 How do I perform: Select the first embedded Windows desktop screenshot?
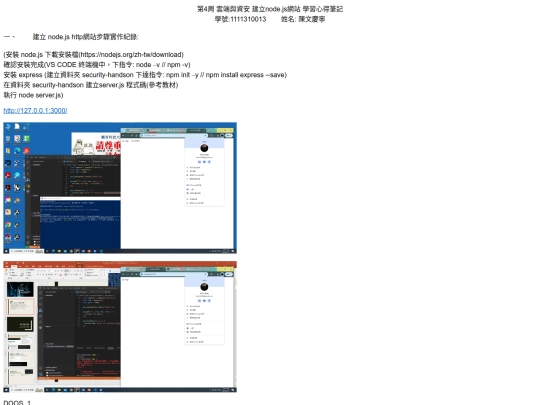tap(120, 188)
